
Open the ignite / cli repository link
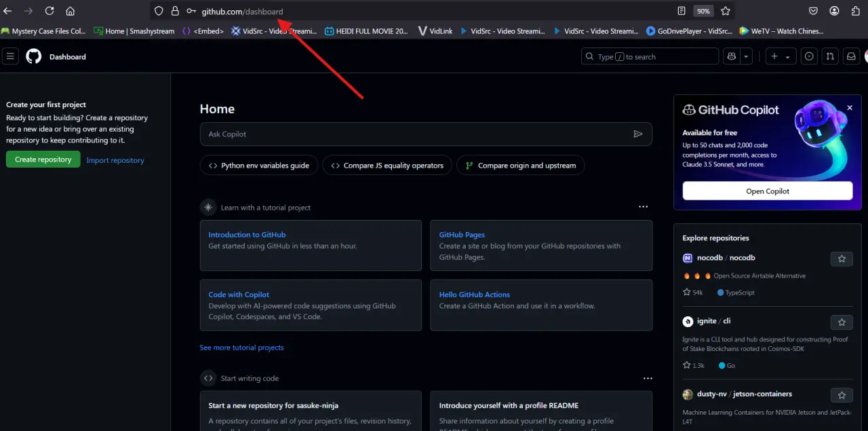[x=714, y=321]
